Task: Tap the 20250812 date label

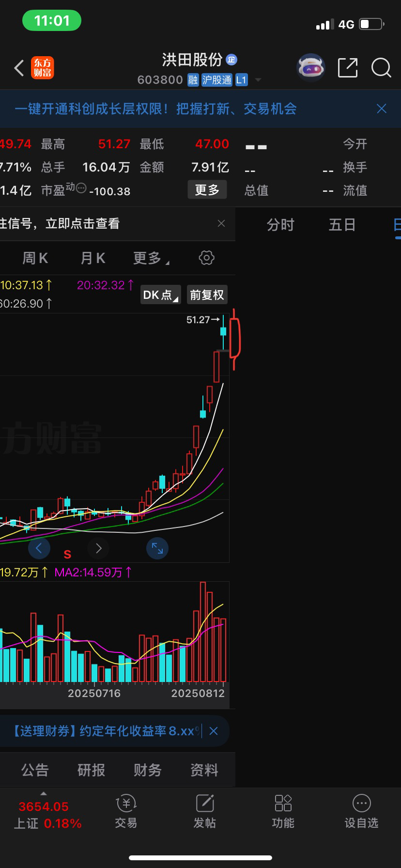Action: pos(198,693)
